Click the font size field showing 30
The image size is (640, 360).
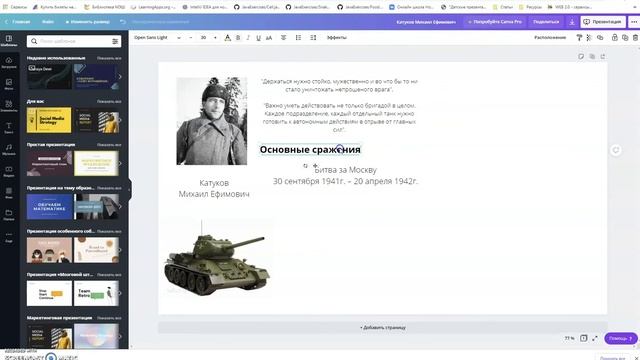(x=203, y=38)
